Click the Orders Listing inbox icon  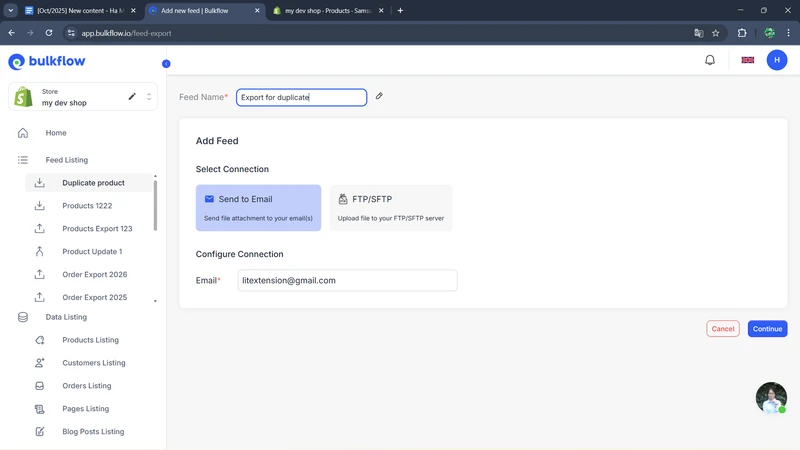pyautogui.click(x=40, y=386)
